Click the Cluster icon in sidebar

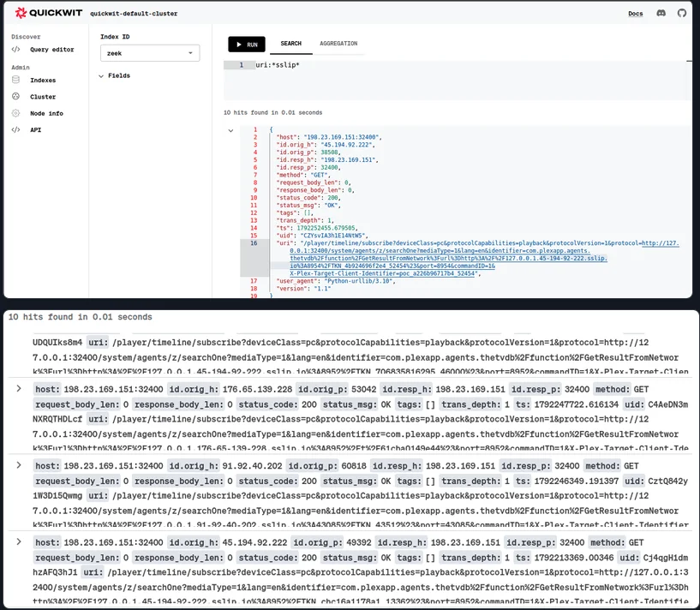coord(16,97)
